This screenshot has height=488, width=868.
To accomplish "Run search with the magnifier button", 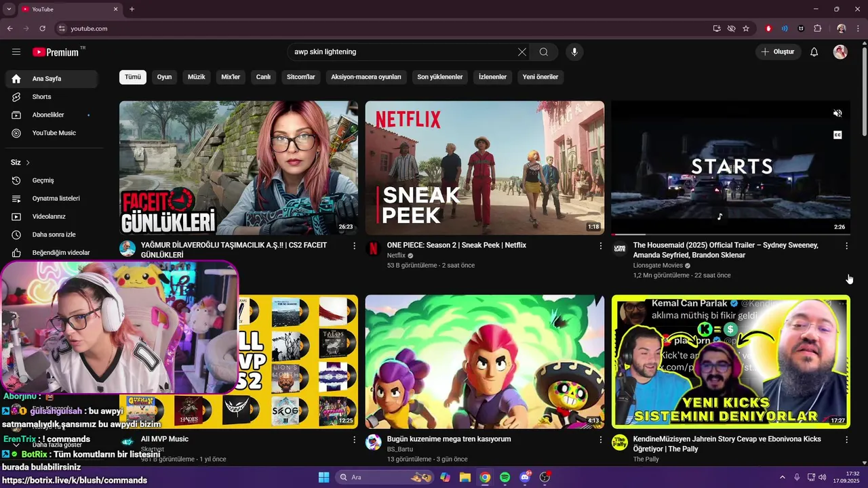I will (544, 52).
